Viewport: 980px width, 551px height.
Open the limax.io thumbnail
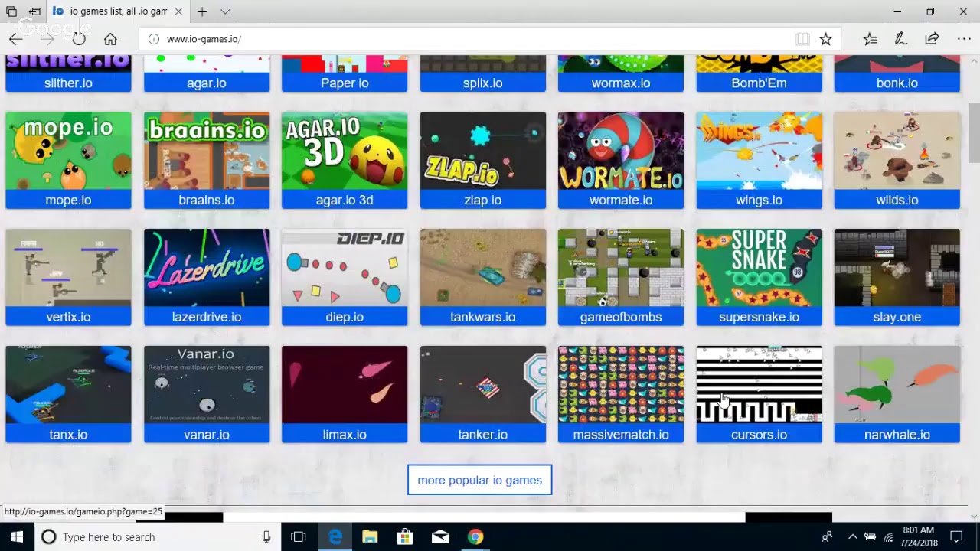click(345, 385)
